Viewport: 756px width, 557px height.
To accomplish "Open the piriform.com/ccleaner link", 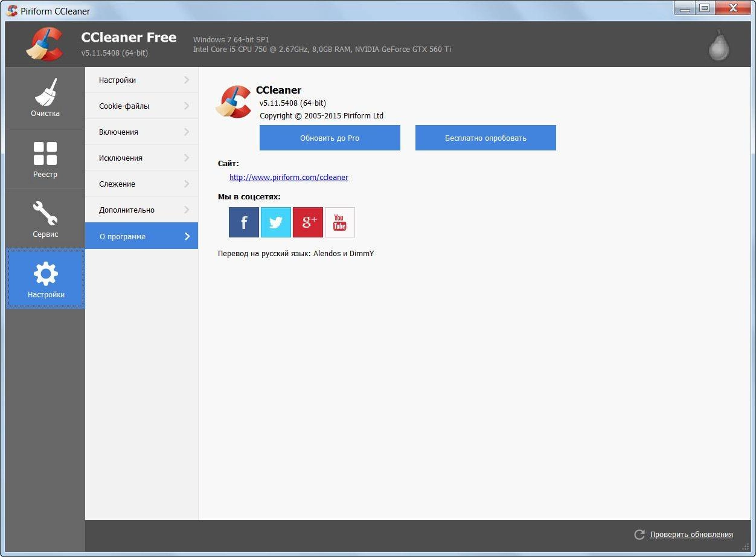I will [289, 177].
